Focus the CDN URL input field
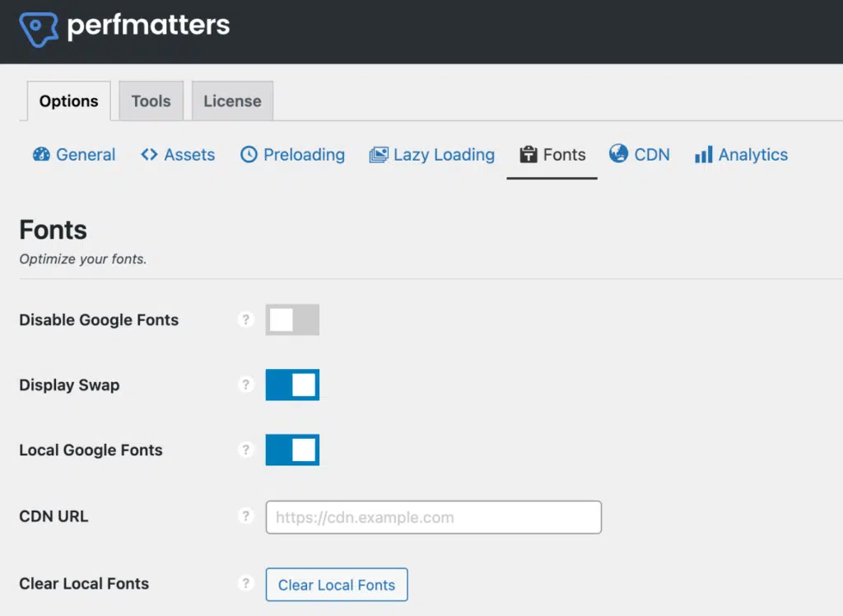843x616 pixels. 433,517
